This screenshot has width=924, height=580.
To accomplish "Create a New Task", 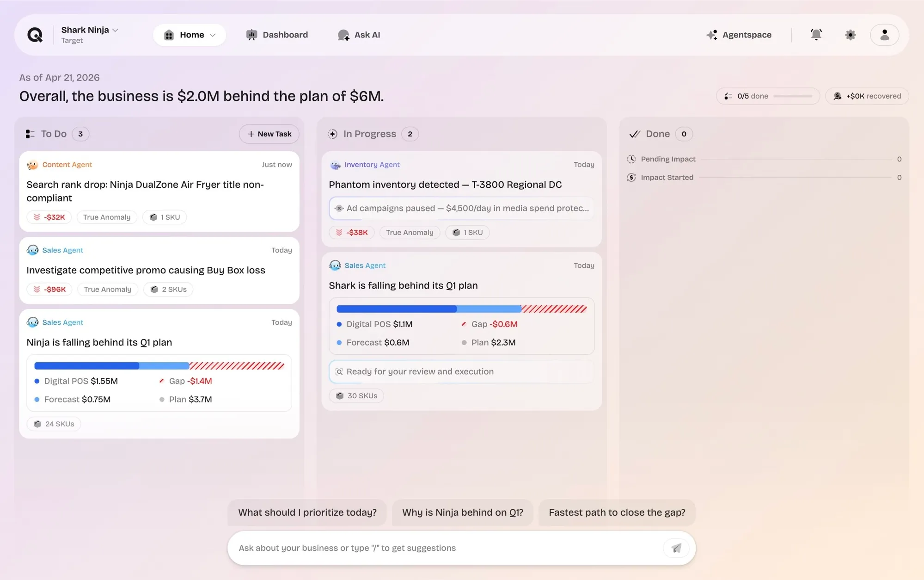I will (269, 134).
